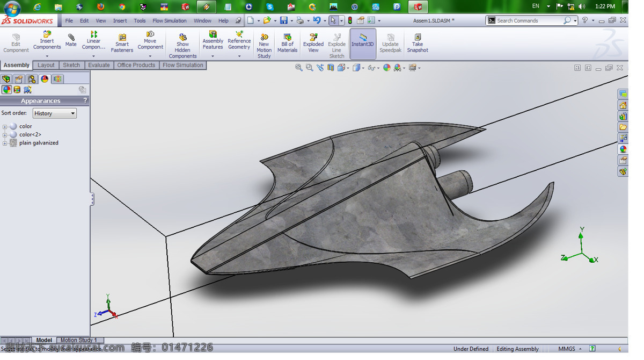Click Show Hidden Components
Viewport: 644px width, 360px height.
tap(182, 46)
